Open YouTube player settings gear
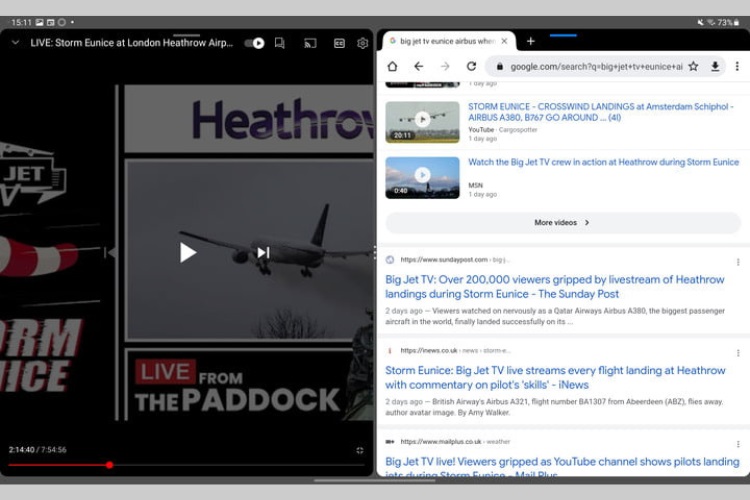Screen dimensions: 750x500 coord(363,44)
